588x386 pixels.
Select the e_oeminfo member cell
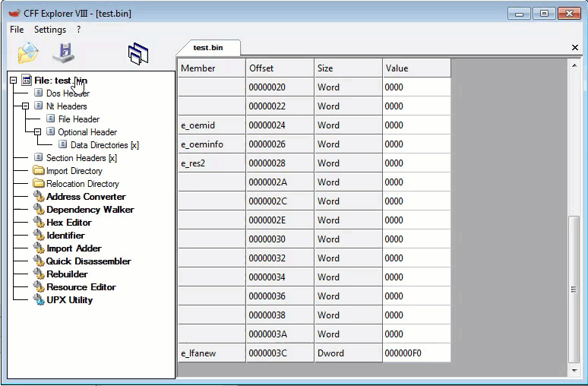pos(211,144)
